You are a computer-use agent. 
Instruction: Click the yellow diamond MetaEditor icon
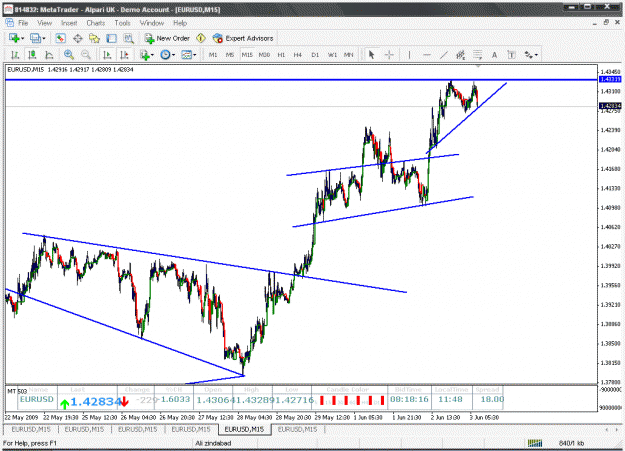pyautogui.click(x=201, y=38)
